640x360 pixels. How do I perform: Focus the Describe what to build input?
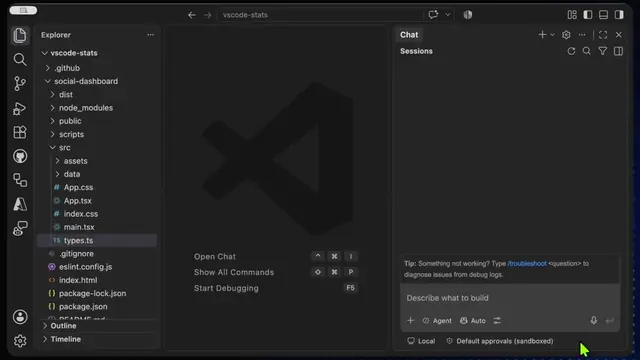(x=510, y=298)
